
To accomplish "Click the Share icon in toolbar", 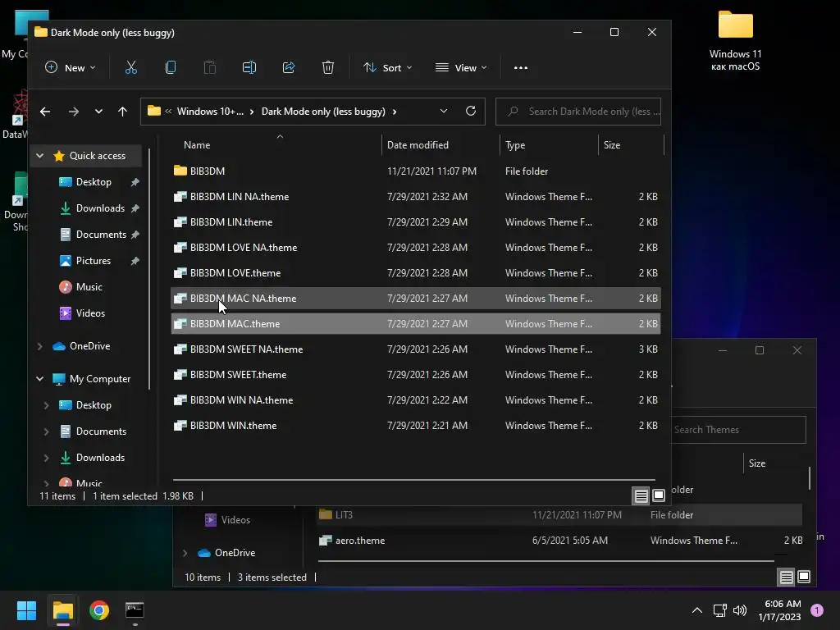I will pos(289,67).
